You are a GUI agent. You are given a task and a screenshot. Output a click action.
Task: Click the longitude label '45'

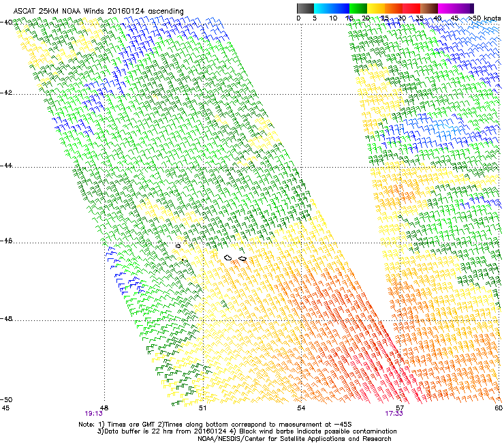[x=5, y=408]
